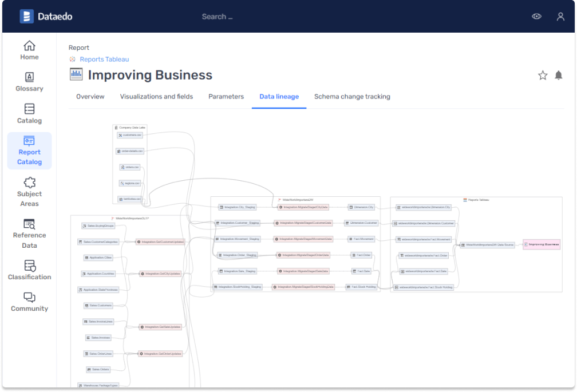Switch to the Visualizations and fields tab
The width and height of the screenshot is (577, 392).
[x=156, y=96]
